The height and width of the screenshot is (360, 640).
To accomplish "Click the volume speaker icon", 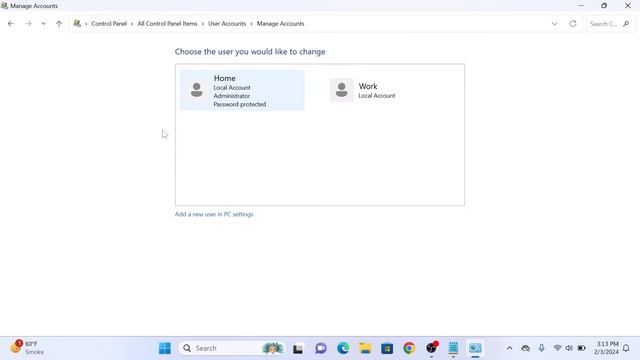I will point(569,348).
